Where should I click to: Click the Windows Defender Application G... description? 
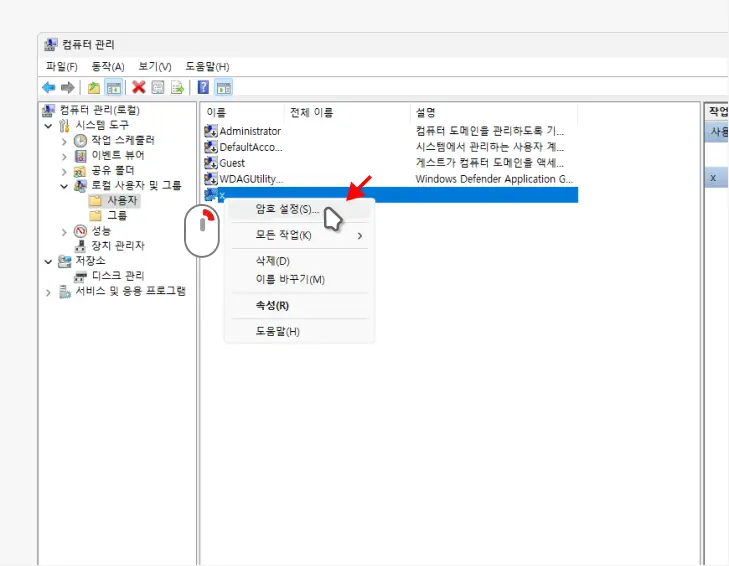point(494,179)
